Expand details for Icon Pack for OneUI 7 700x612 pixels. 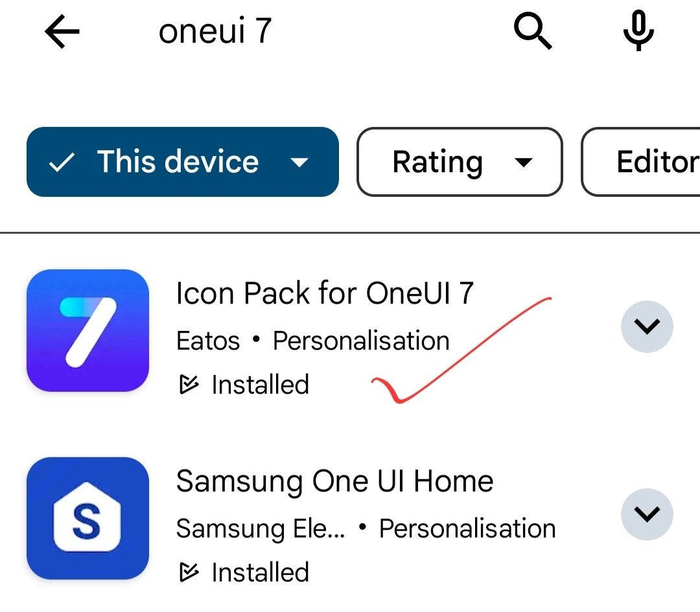click(647, 326)
